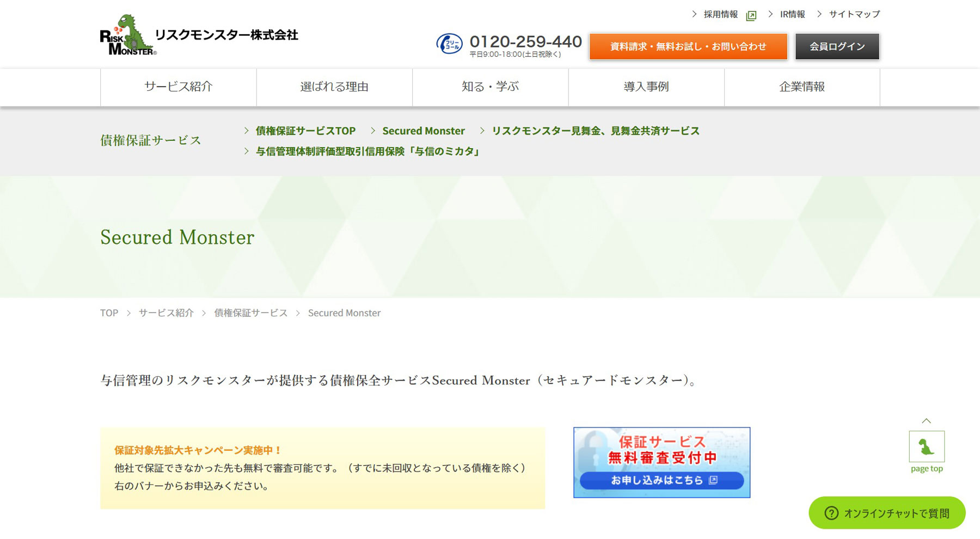Click the Secured Monster page title

(177, 237)
